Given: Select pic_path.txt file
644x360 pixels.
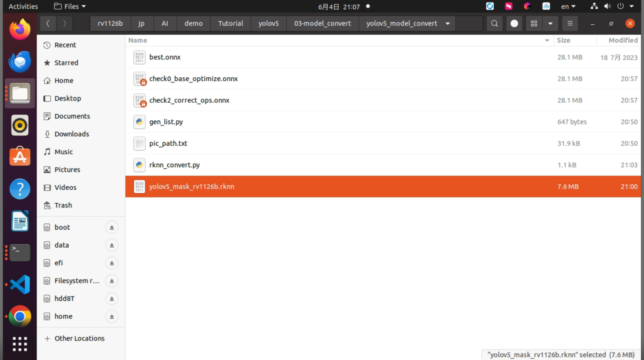Looking at the screenshot, I should coord(383,143).
